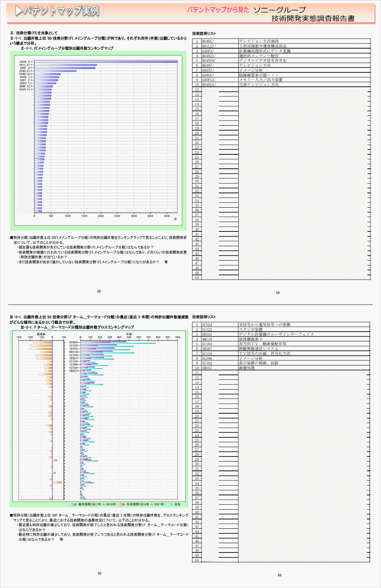Click the description スタジオ装置
Screen dimensions: 381x588
pyautogui.click(x=251, y=330)
